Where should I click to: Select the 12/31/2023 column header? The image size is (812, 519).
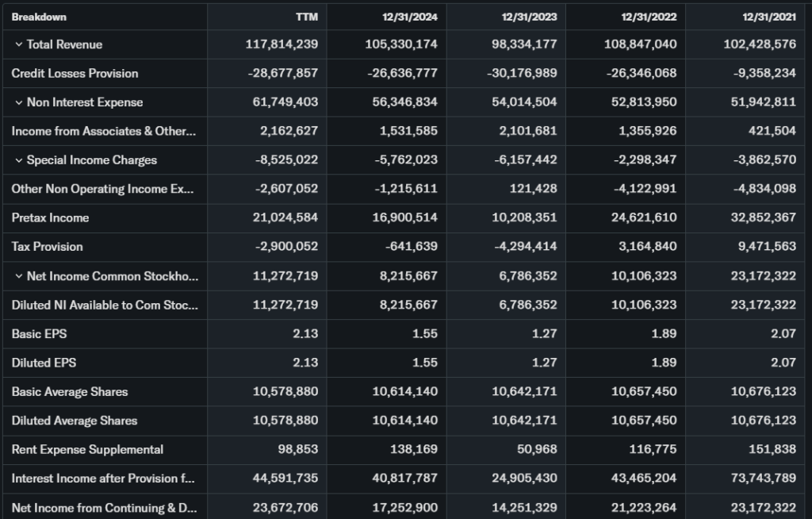pos(528,17)
